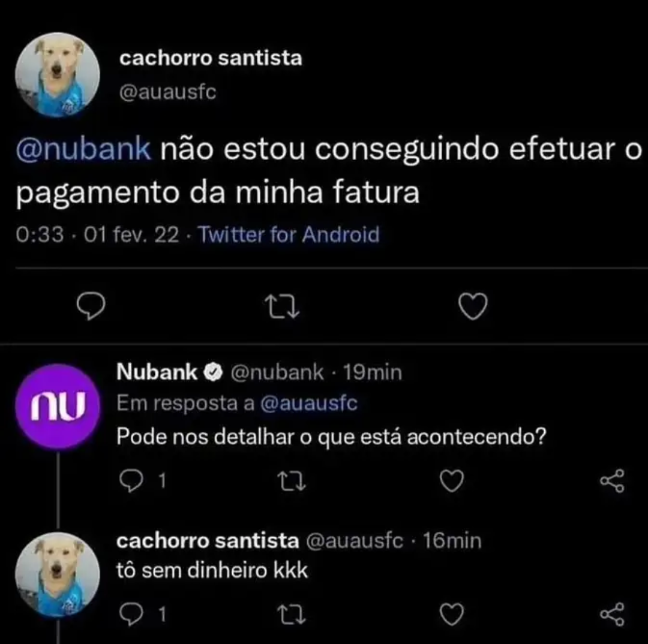Screen dimensions: 648x644
Task: Reply to the Nubank response tweet
Action: 127,479
